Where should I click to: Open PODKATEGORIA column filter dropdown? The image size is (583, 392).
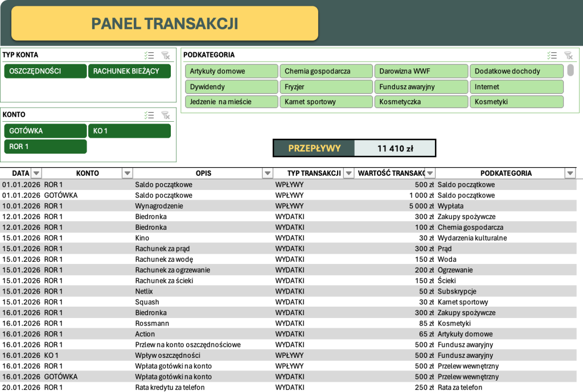570,173
